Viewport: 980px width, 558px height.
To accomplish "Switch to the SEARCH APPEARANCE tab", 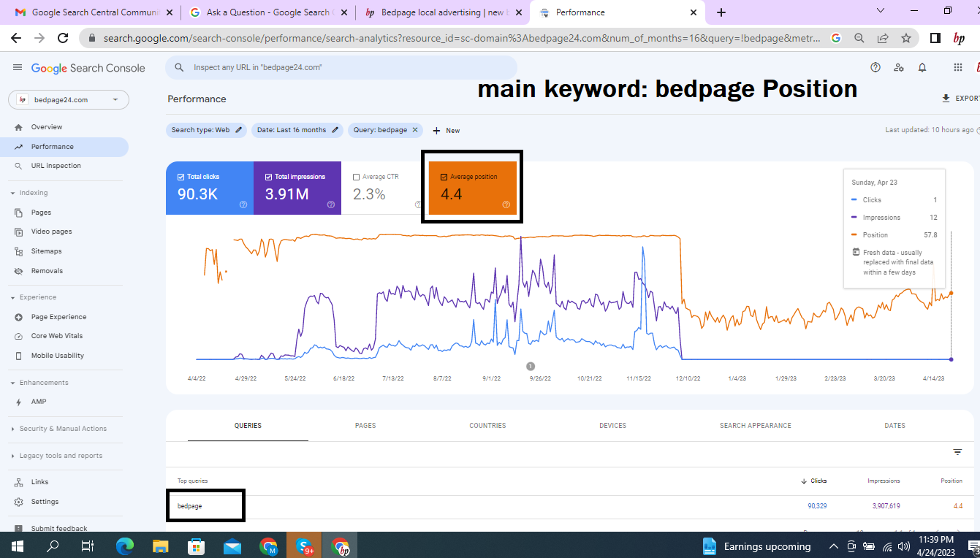I will tap(756, 426).
